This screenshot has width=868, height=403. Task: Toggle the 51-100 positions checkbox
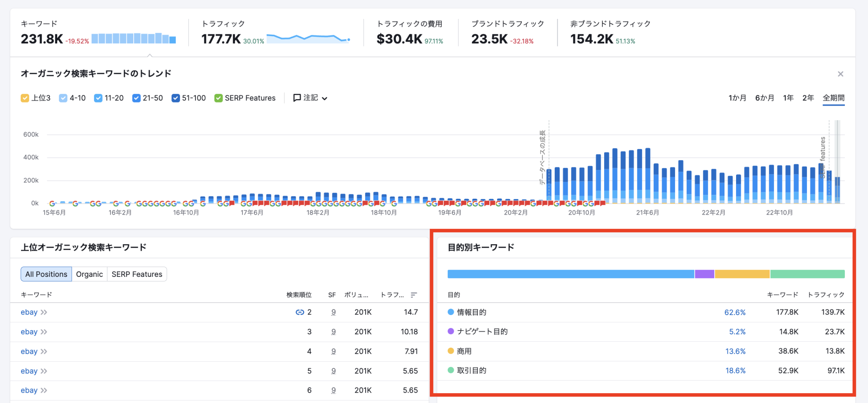point(175,98)
